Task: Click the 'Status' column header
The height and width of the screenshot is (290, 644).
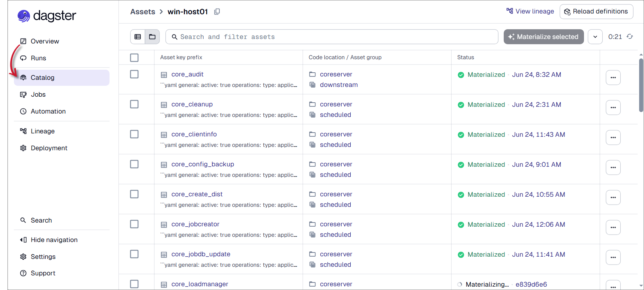Action: point(465,57)
